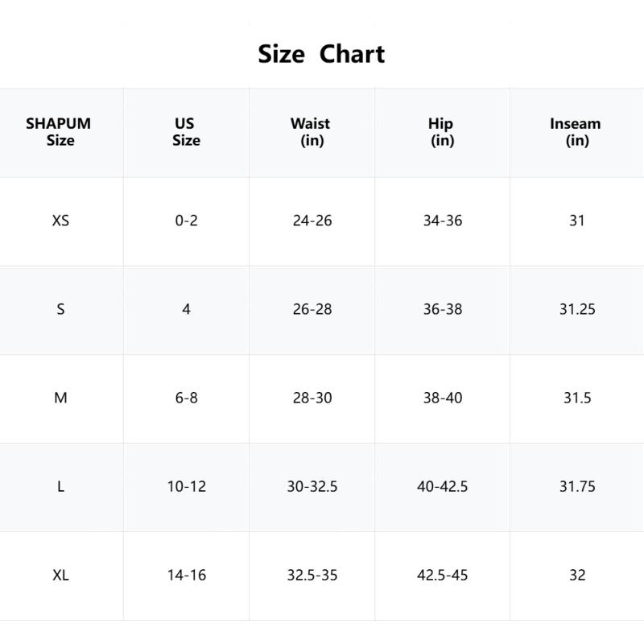Click the 31.25 inseam value
644x644 pixels.
[577, 309]
